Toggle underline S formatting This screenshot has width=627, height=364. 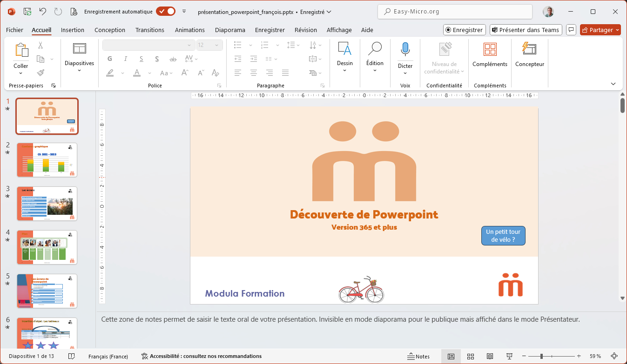click(x=141, y=59)
